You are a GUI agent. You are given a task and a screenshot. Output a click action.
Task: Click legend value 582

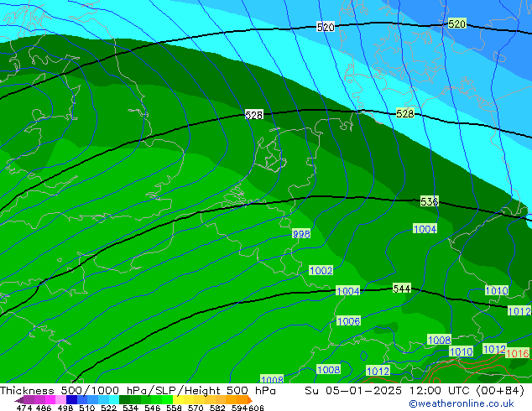tap(217, 408)
